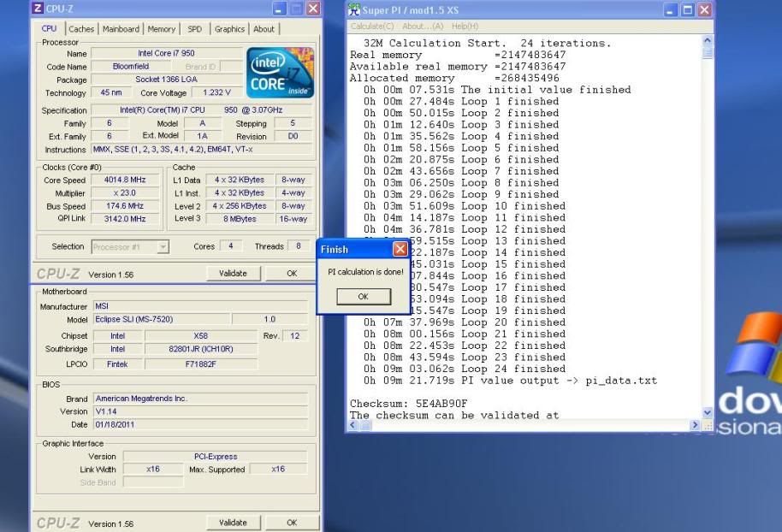Screen dimensions: 782x532
Task: Click OK in the Finish dialog
Action: point(364,296)
